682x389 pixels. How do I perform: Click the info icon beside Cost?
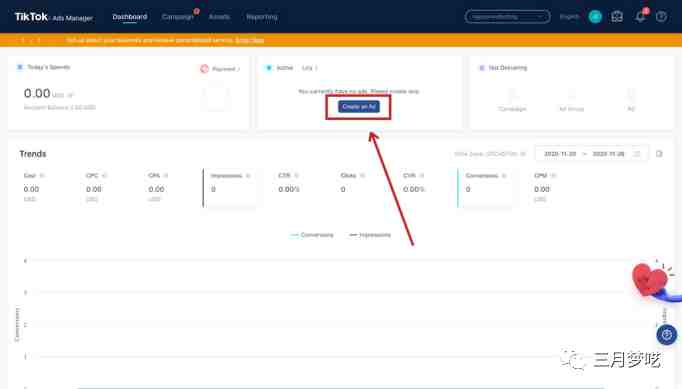[42, 175]
